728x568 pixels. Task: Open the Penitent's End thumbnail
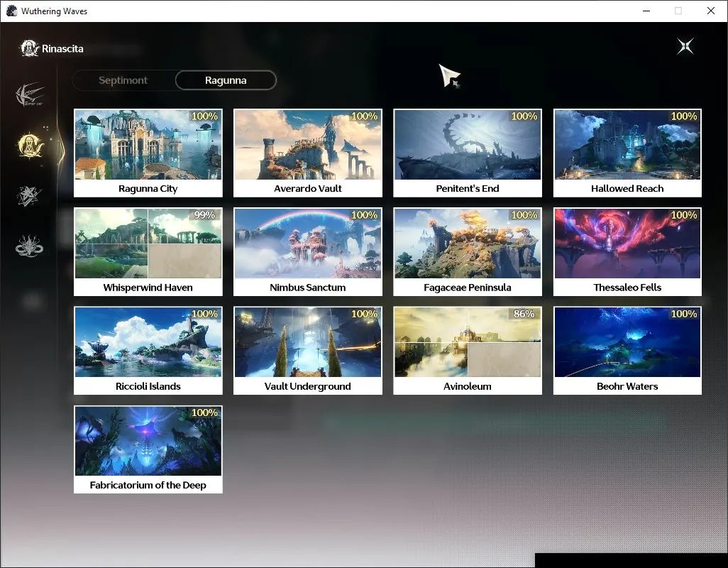pyautogui.click(x=468, y=144)
